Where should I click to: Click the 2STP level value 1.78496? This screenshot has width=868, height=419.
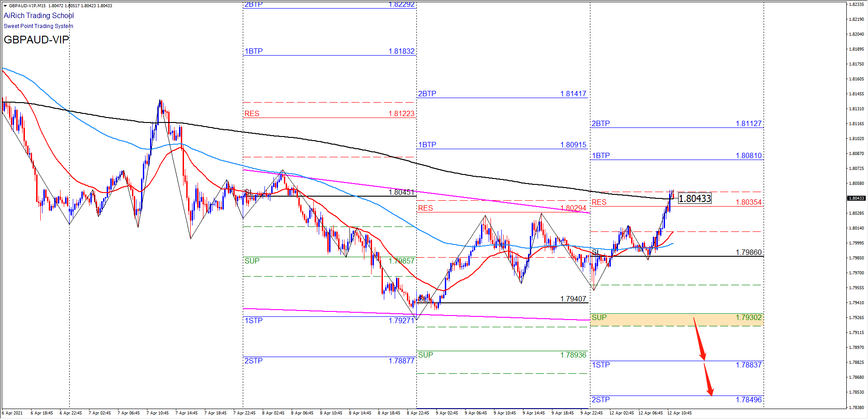click(748, 400)
